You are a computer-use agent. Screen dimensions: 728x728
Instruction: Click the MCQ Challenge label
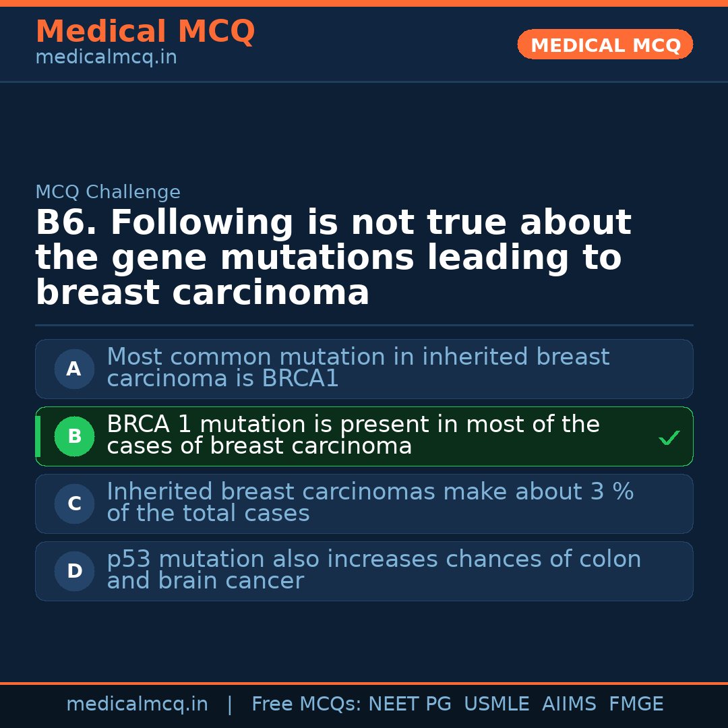click(x=108, y=193)
